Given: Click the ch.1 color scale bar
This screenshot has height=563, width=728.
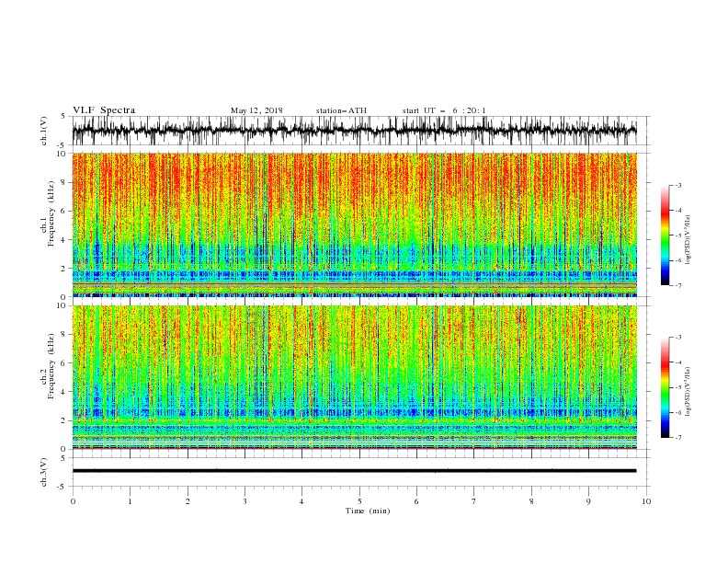Looking at the screenshot, I should tap(665, 236).
